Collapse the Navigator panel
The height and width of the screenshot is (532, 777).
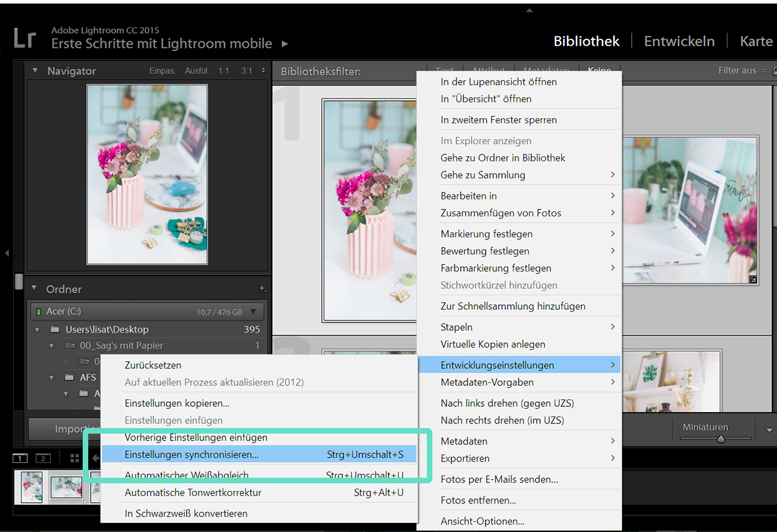point(35,71)
